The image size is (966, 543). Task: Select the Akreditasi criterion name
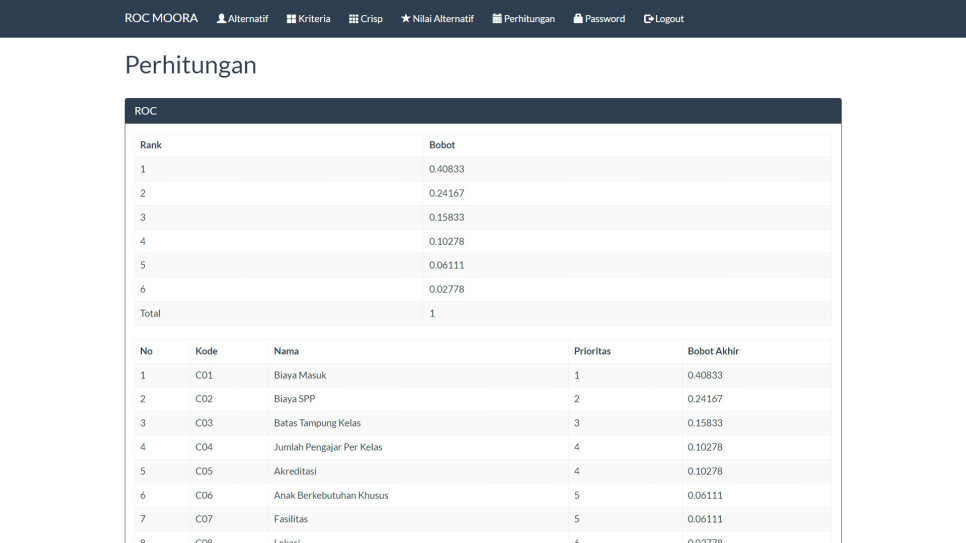click(x=295, y=471)
